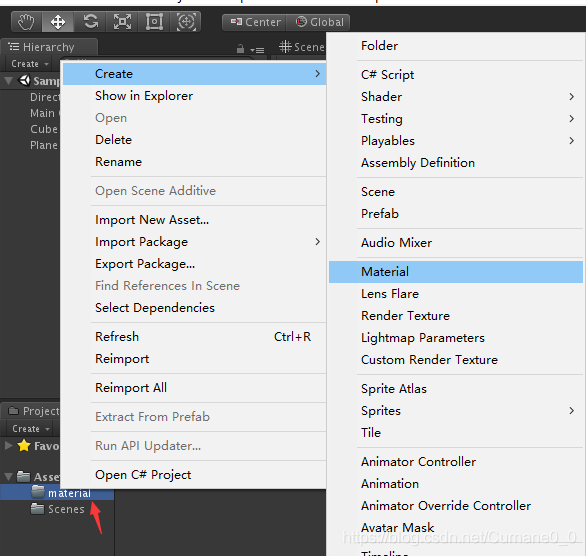This screenshot has height=556, width=586.
Task: Select the Plane object in Hierarchy
Action: click(43, 145)
